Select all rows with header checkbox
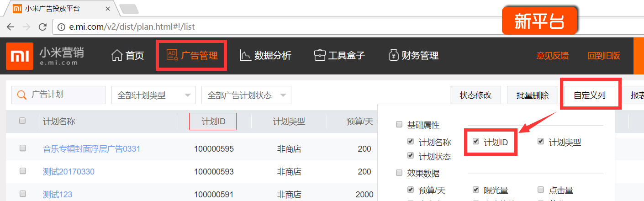Image resolution: width=644 pixels, height=201 pixels. coord(22,121)
